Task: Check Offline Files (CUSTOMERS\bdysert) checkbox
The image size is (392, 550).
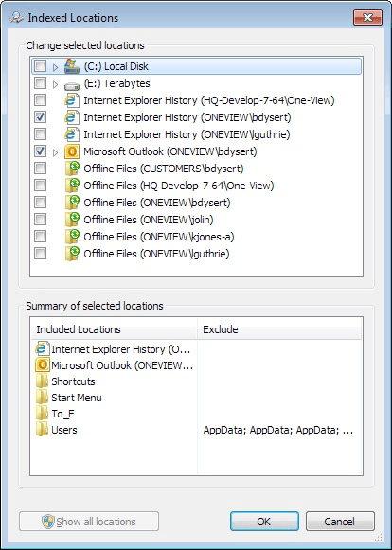Action: pyautogui.click(x=40, y=168)
